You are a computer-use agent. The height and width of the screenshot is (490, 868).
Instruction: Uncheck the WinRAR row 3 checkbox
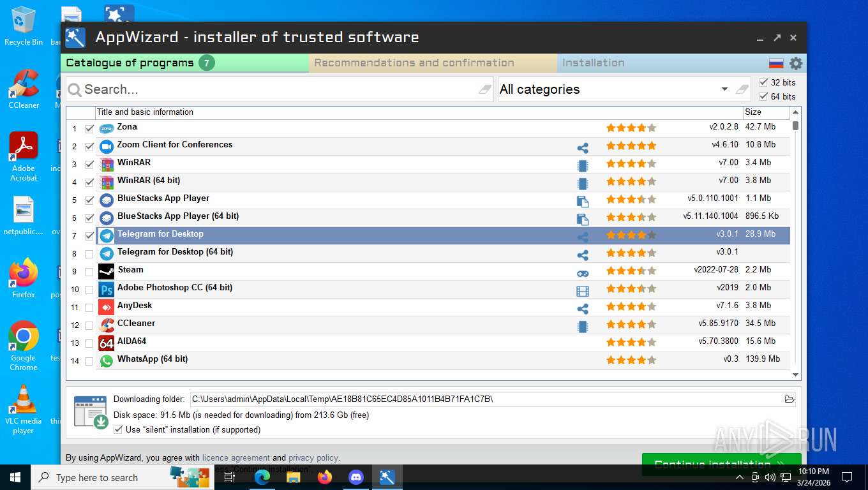[89, 165]
